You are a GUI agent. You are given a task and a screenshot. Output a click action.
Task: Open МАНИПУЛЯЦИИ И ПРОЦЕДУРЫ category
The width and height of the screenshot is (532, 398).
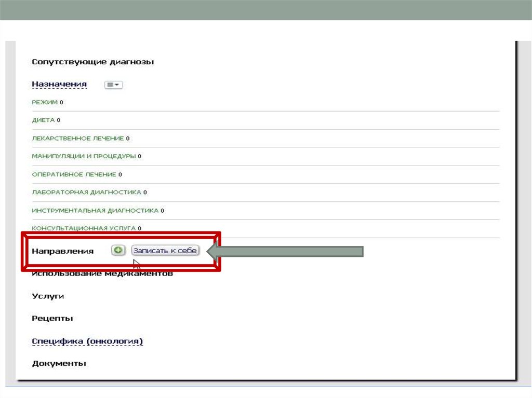[x=84, y=156]
